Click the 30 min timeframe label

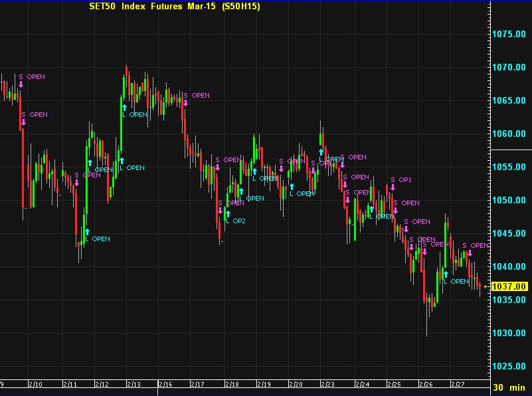[510, 387]
